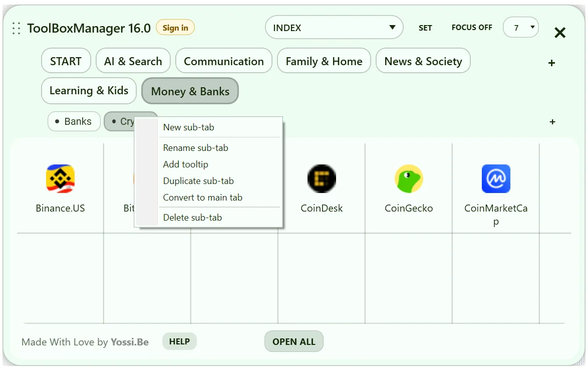Click the OPEN ALL button

click(x=293, y=341)
